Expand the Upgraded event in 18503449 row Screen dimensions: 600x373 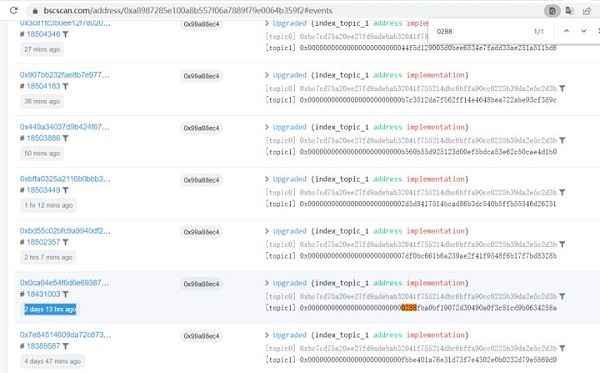[267, 179]
